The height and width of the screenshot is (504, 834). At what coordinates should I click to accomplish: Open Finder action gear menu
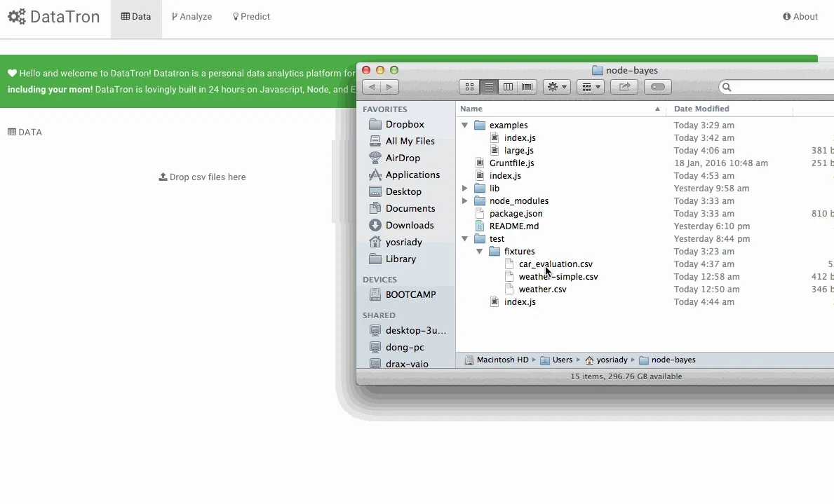[x=557, y=87]
